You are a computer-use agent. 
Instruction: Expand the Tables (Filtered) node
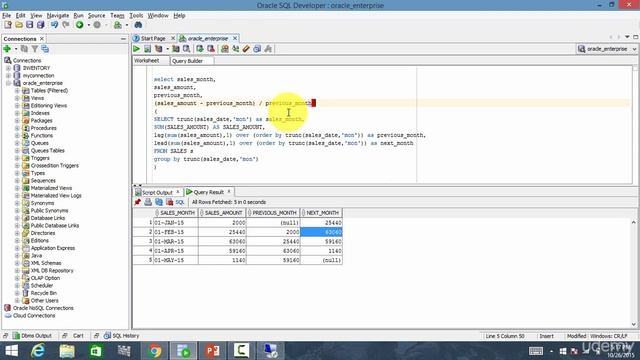[17, 91]
